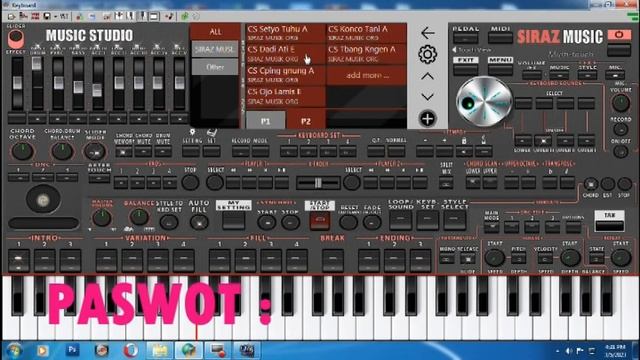Toggle the SLIDER MODE knob
Image resolution: width=640 pixels, height=360 pixels.
click(95, 152)
